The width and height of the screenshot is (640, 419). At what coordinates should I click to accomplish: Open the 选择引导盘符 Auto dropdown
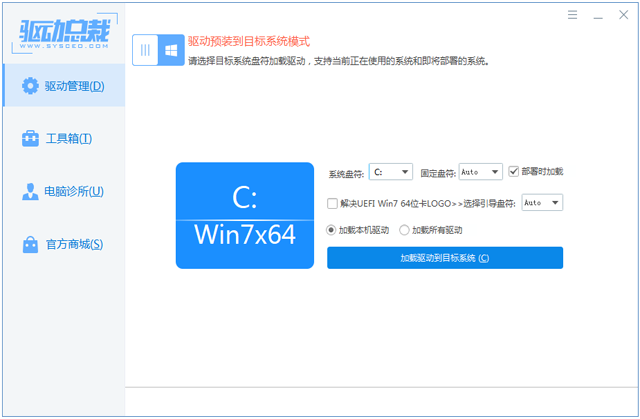pyautogui.click(x=542, y=202)
